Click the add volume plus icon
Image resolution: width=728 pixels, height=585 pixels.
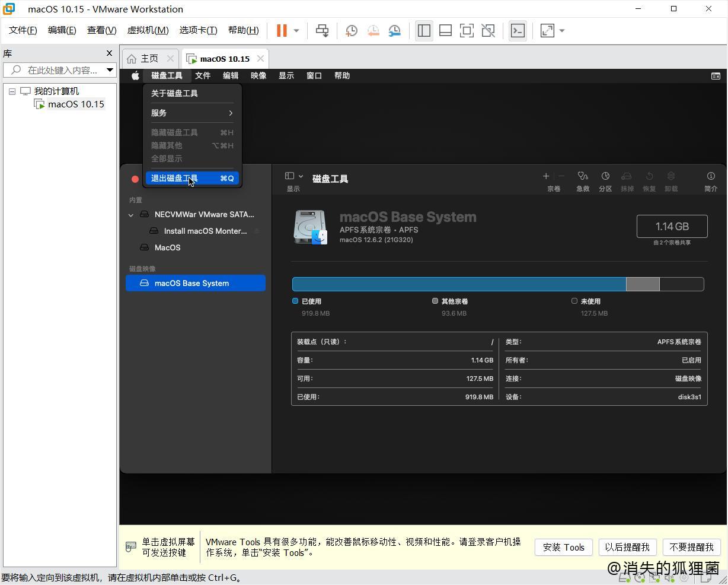[546, 176]
